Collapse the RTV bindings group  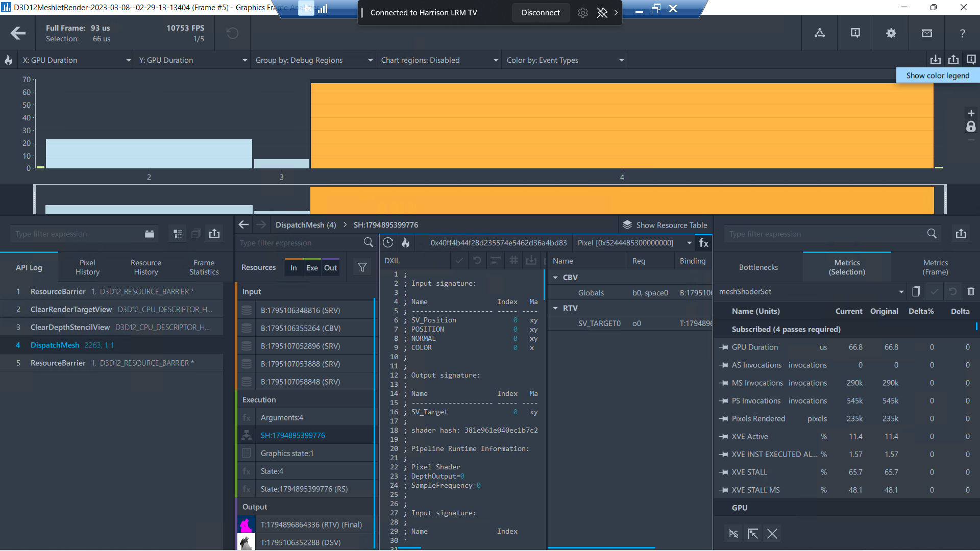point(556,308)
